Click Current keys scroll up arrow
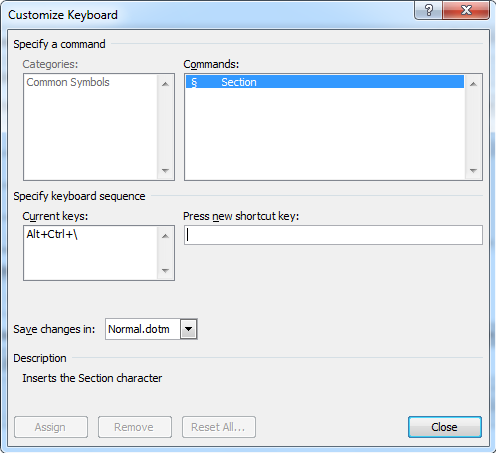Image resolution: width=496 pixels, height=453 pixels. (x=165, y=236)
